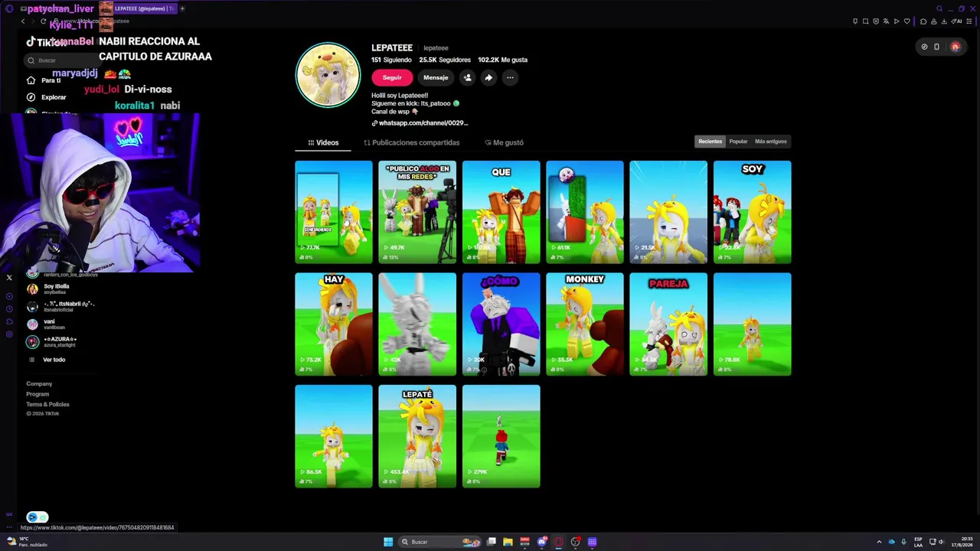Open the video with 86.5K views
This screenshot has width=980, height=551.
[334, 436]
